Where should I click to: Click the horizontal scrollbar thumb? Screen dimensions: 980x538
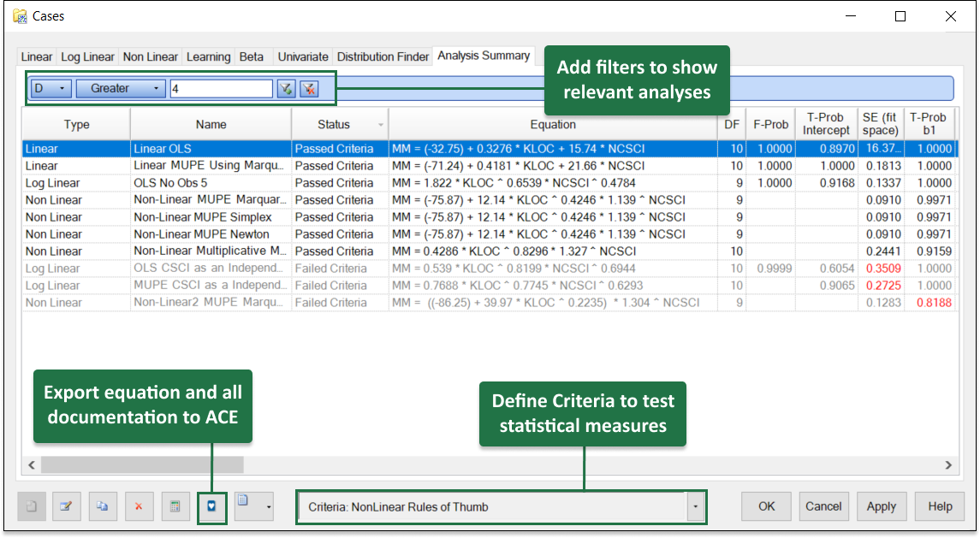142,465
